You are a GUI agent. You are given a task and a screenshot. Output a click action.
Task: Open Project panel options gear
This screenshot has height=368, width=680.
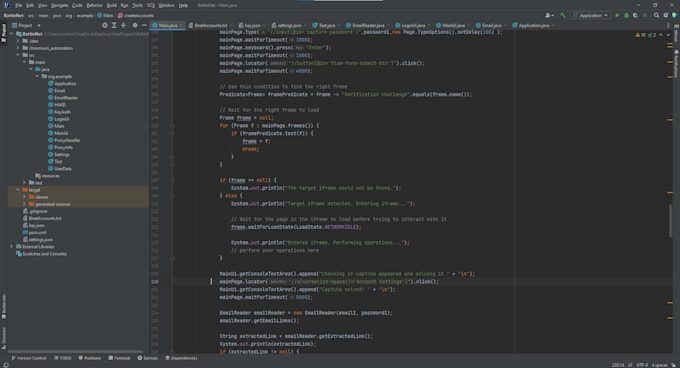pos(135,26)
